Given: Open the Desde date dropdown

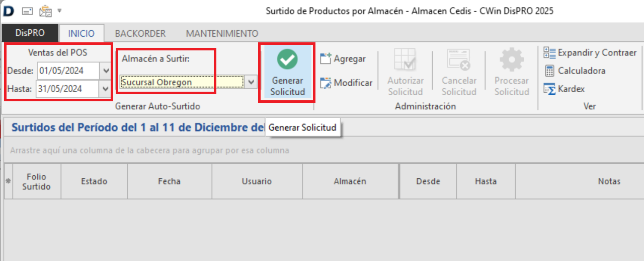Looking at the screenshot, I should point(106,71).
